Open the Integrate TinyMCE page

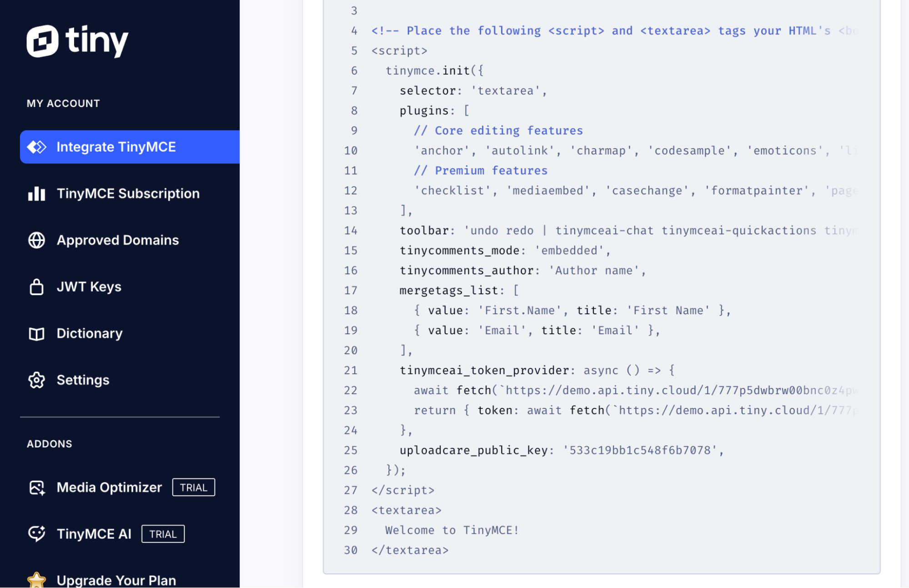coord(130,147)
